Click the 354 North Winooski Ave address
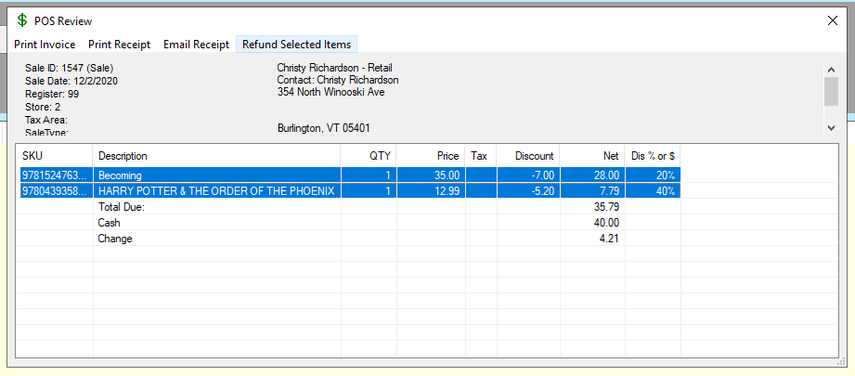The height and width of the screenshot is (376, 855). tap(331, 92)
